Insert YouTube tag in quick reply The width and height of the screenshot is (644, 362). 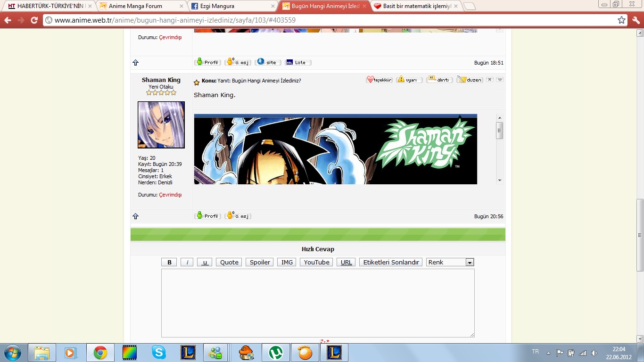tap(316, 262)
